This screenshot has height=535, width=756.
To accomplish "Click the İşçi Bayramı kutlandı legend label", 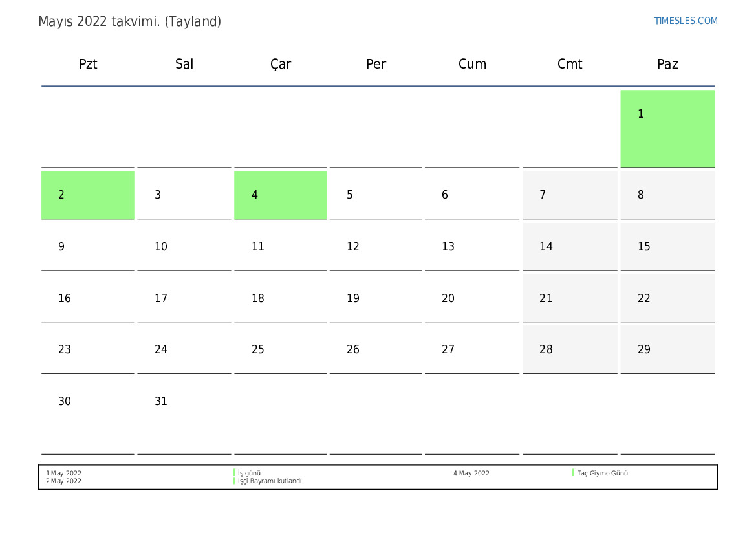I will click(270, 481).
